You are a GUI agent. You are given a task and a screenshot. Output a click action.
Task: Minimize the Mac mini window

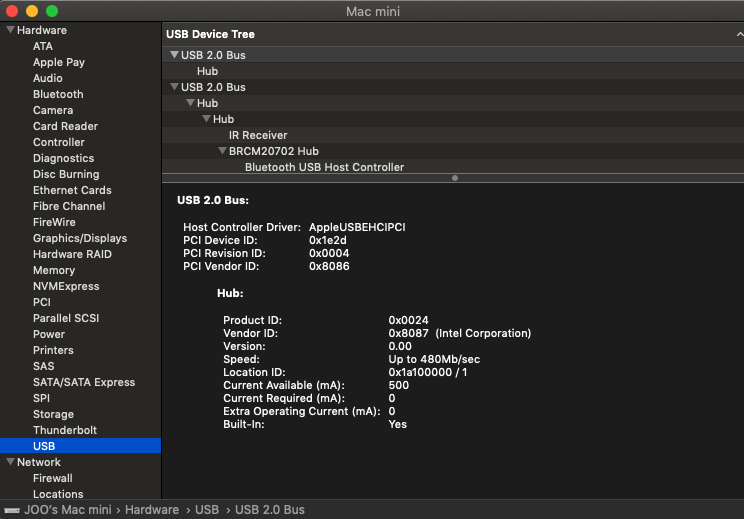(32, 11)
